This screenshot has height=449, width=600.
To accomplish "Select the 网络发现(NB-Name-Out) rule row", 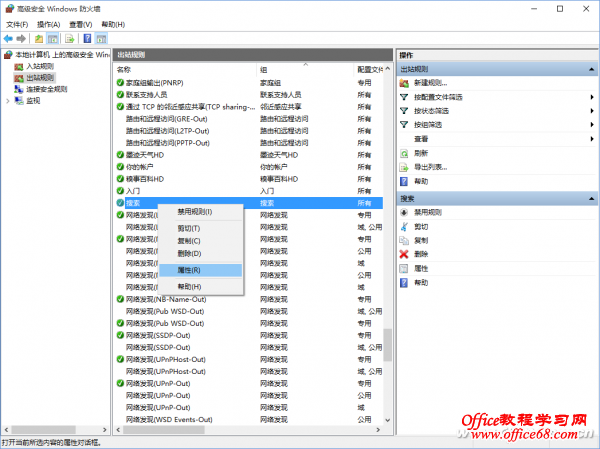I will click(249, 299).
